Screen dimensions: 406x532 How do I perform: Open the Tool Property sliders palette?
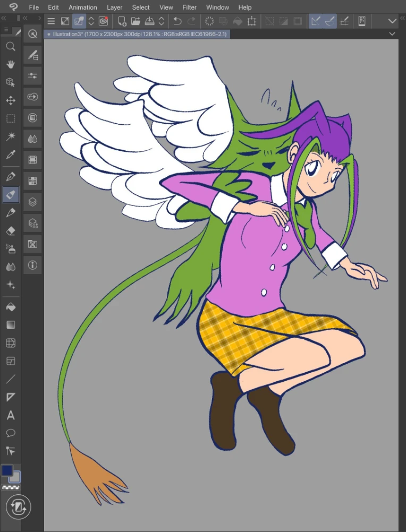coord(32,76)
